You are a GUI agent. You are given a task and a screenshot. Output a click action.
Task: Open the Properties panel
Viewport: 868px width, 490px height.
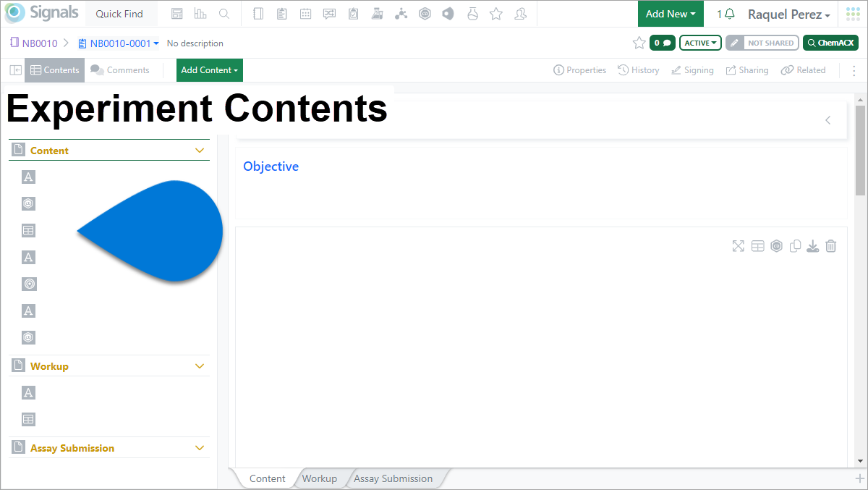coord(579,70)
